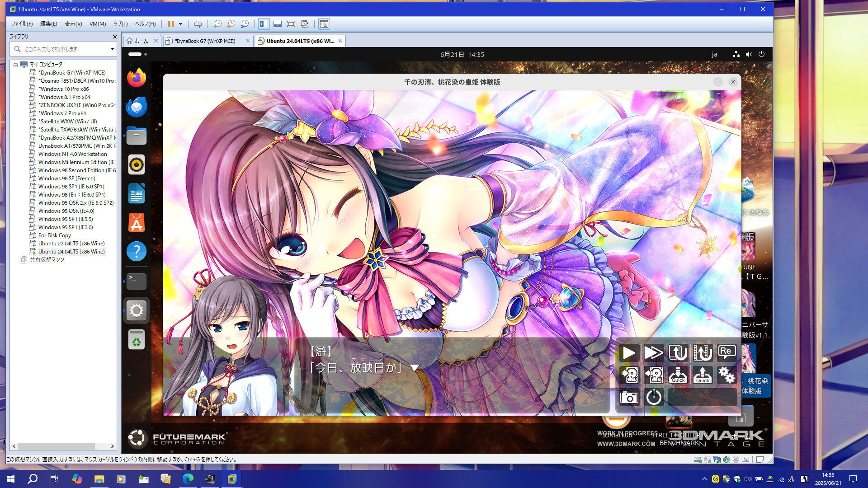Screen dimensions: 868x488
Task: Open the Load game disk icon
Action: tap(654, 375)
